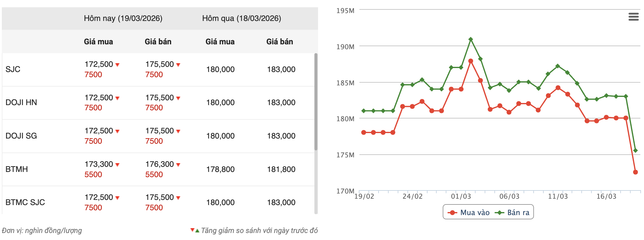Viewport: 644px width, 240px height.
Task: Click the DOJI HN row label
Action: [x=21, y=102]
